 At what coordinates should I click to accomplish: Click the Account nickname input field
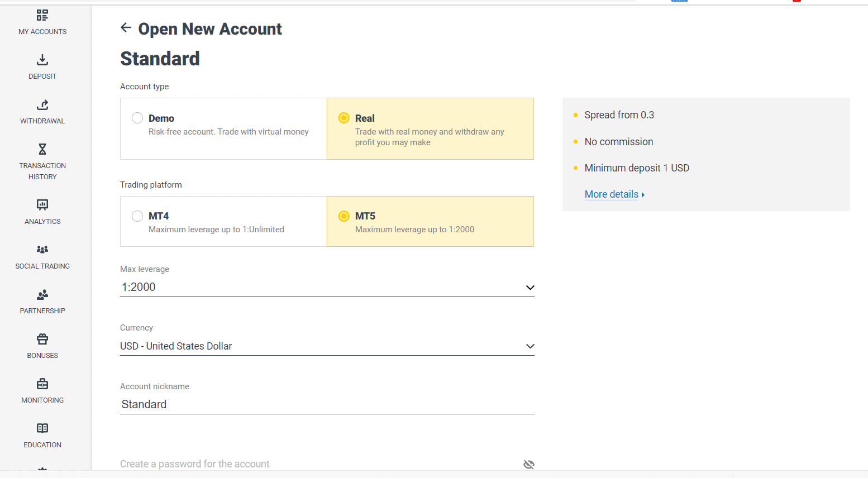pos(327,404)
